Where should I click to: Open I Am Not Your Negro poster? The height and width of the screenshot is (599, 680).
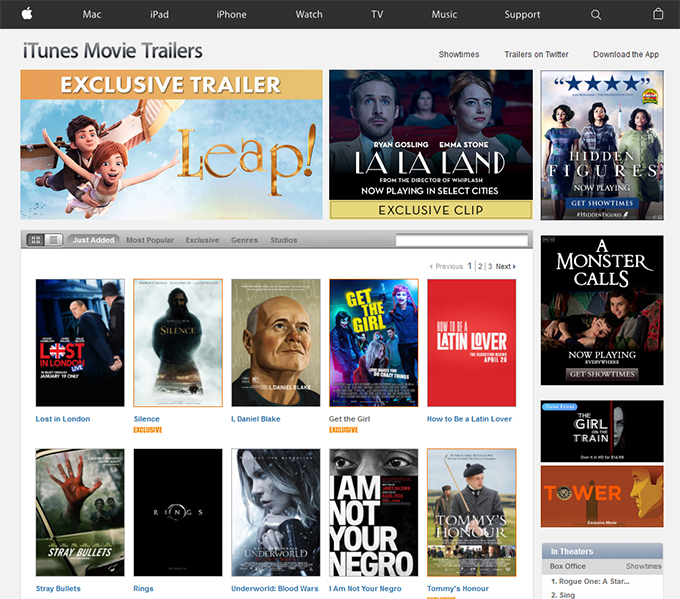(x=374, y=512)
